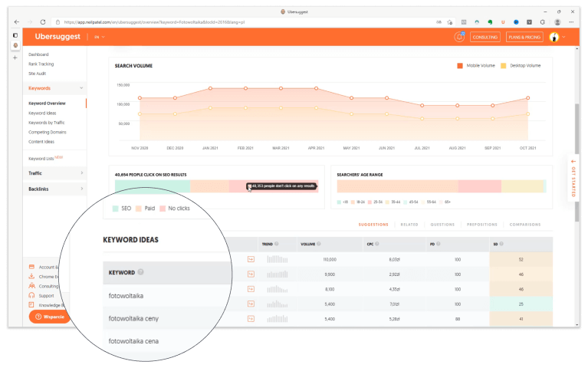Viewport: 588px width, 368px height.
Task: Switch to the PREPOSITIONS tab
Action: pyautogui.click(x=482, y=225)
